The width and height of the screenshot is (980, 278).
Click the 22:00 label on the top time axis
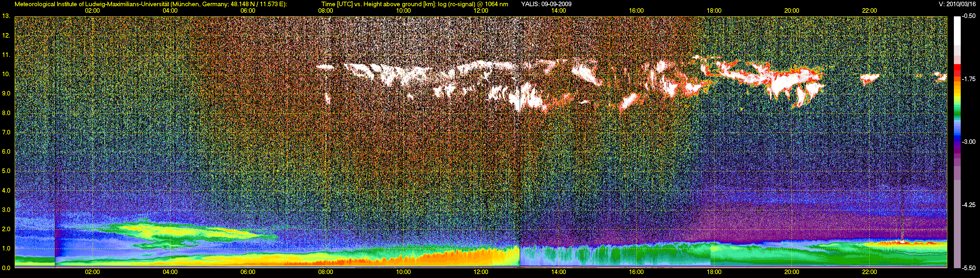pyautogui.click(x=869, y=11)
